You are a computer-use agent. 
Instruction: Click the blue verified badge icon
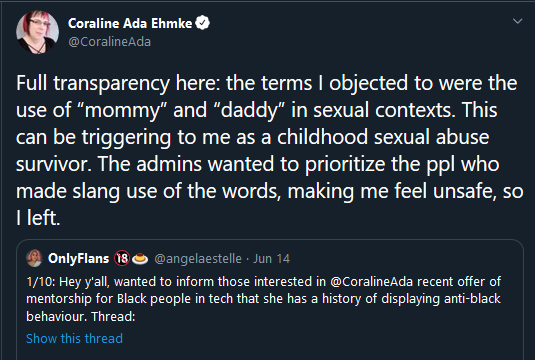click(203, 23)
